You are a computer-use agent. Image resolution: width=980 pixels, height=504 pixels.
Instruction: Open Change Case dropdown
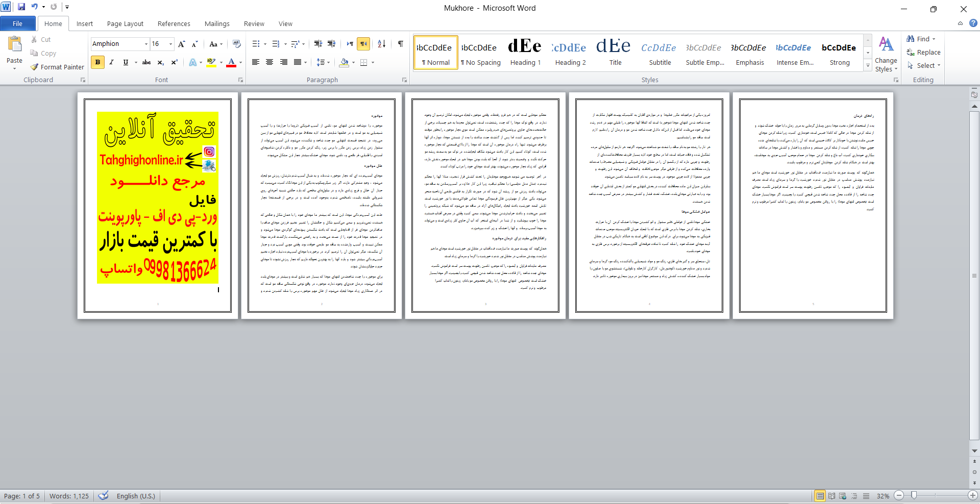[216, 44]
